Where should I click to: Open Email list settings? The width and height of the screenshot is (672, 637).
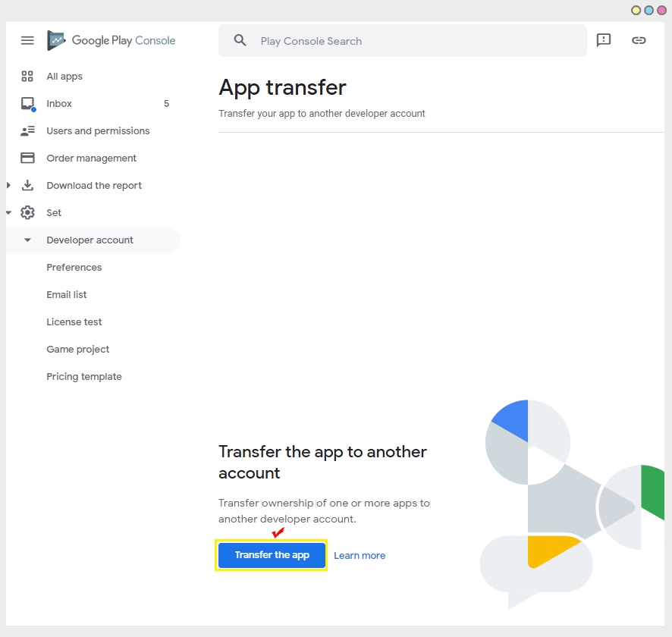[x=67, y=295]
